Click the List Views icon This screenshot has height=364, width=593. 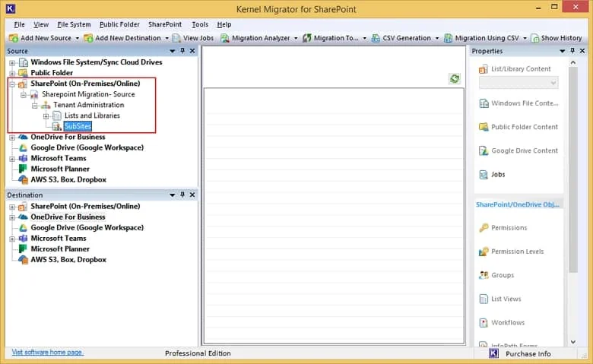tap(484, 299)
